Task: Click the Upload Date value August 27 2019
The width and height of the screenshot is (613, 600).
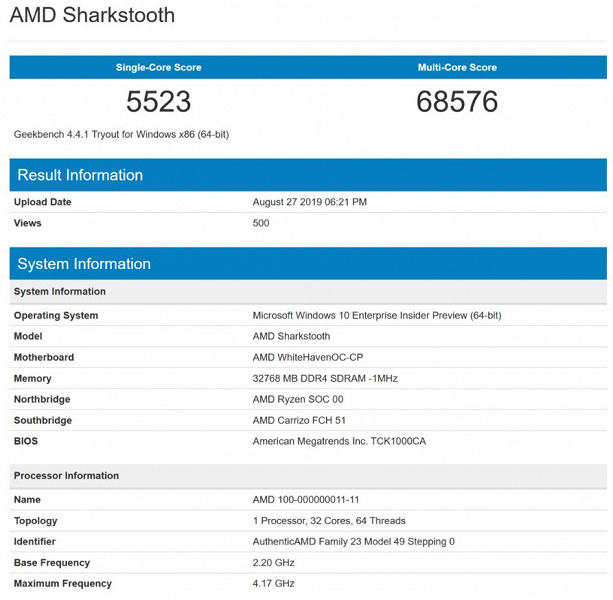Action: coord(309,202)
